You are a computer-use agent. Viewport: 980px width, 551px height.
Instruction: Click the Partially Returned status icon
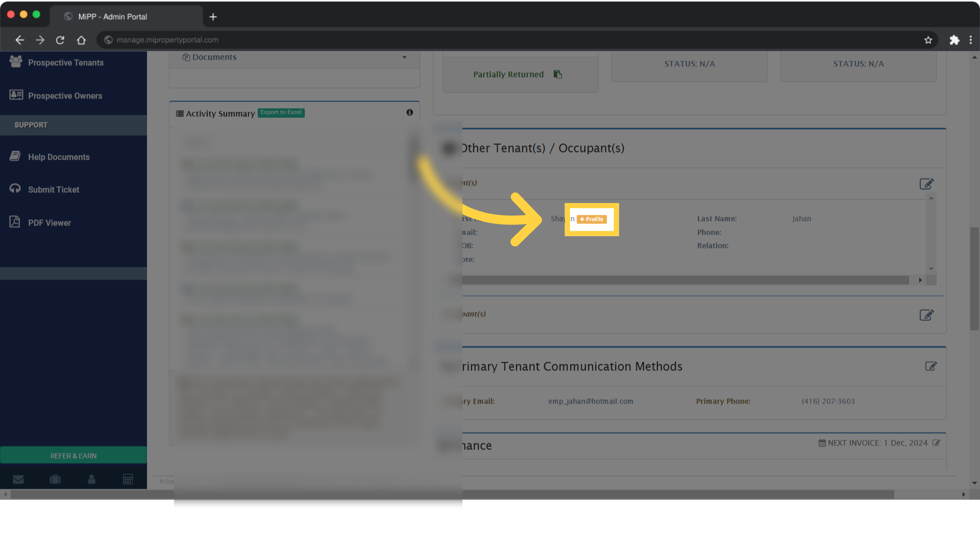click(x=558, y=74)
